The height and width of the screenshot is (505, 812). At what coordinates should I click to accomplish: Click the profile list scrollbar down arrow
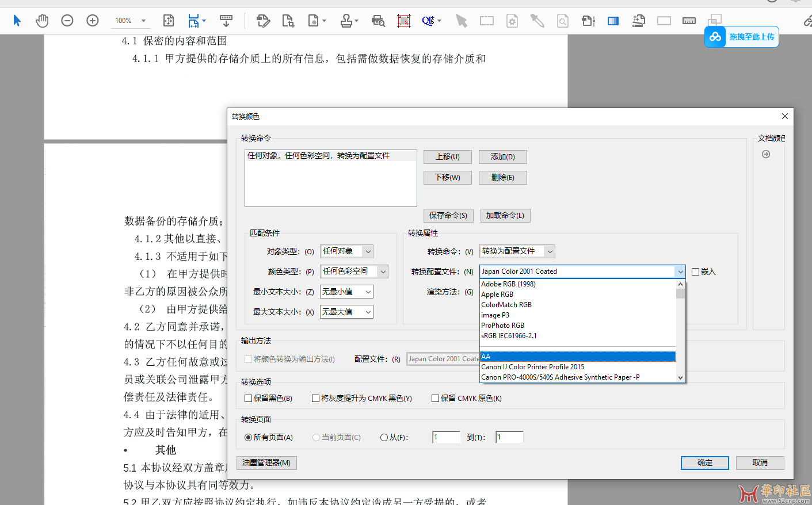point(681,378)
